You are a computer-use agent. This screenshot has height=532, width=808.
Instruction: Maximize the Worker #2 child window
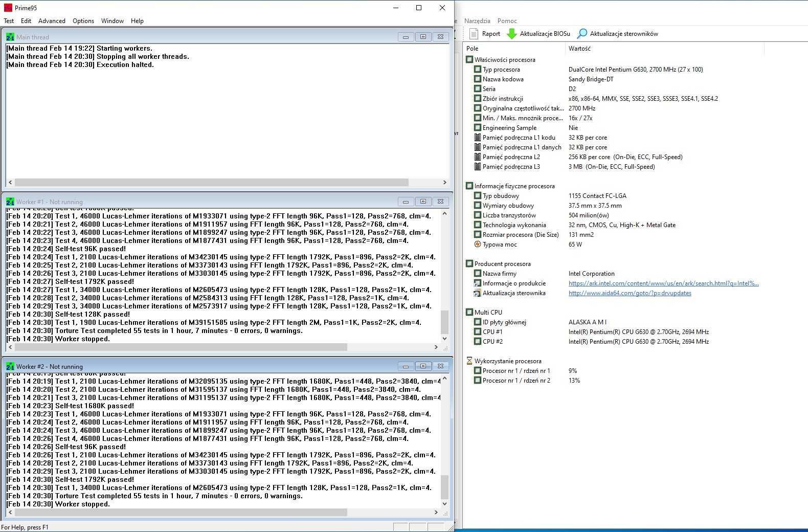(x=423, y=366)
